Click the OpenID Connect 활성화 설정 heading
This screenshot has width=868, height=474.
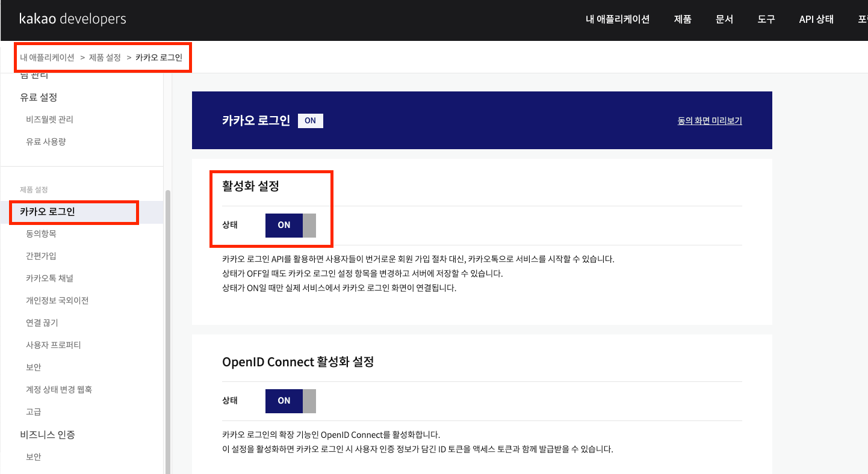click(298, 362)
